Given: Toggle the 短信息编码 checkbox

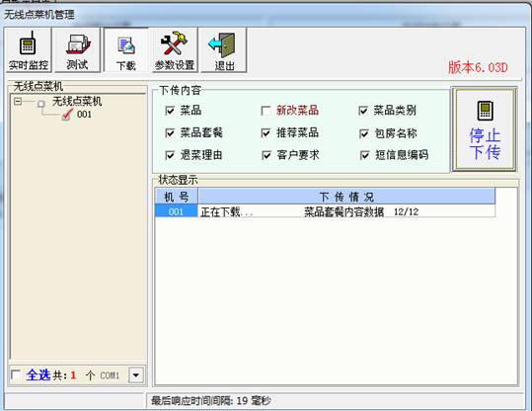Looking at the screenshot, I should point(364,155).
